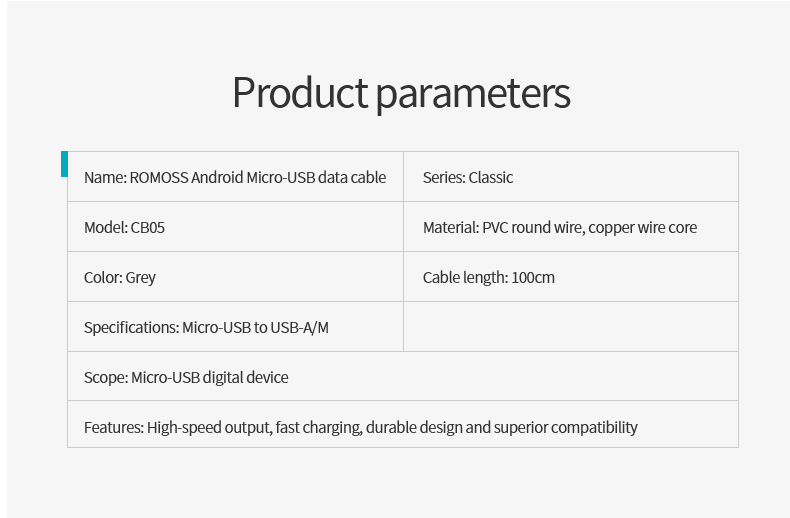The image size is (790, 518).
Task: Click the words copper wire core
Action: point(642,228)
